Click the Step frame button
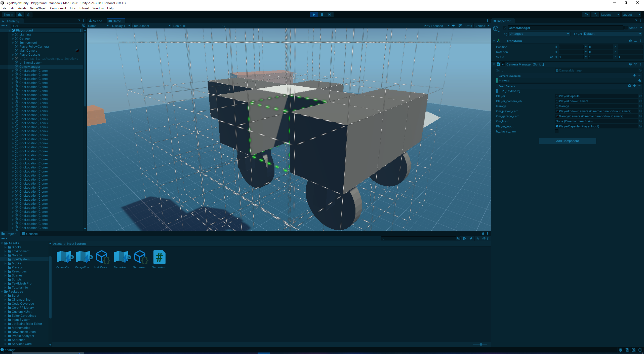Viewport: 644px width, 354px height. click(330, 15)
